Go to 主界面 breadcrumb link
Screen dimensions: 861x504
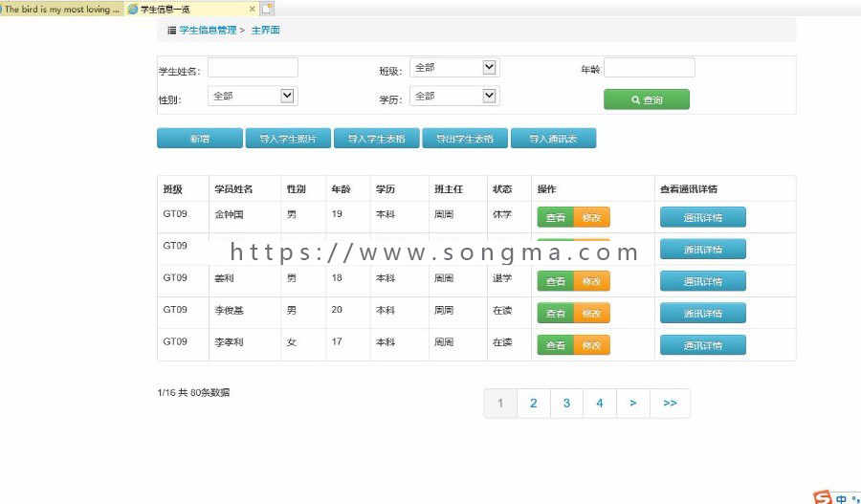click(265, 31)
